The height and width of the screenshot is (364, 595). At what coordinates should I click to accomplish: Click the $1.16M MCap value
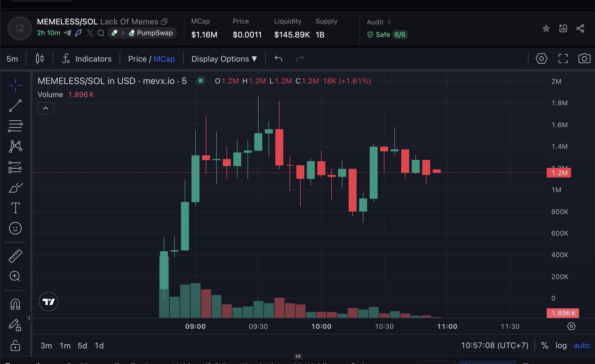(204, 35)
